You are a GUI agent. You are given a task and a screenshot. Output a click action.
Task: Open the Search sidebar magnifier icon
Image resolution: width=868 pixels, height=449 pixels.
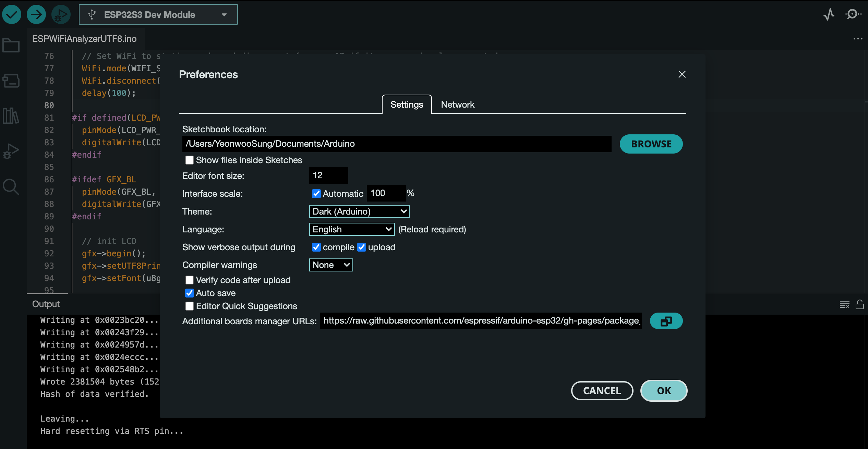click(11, 187)
